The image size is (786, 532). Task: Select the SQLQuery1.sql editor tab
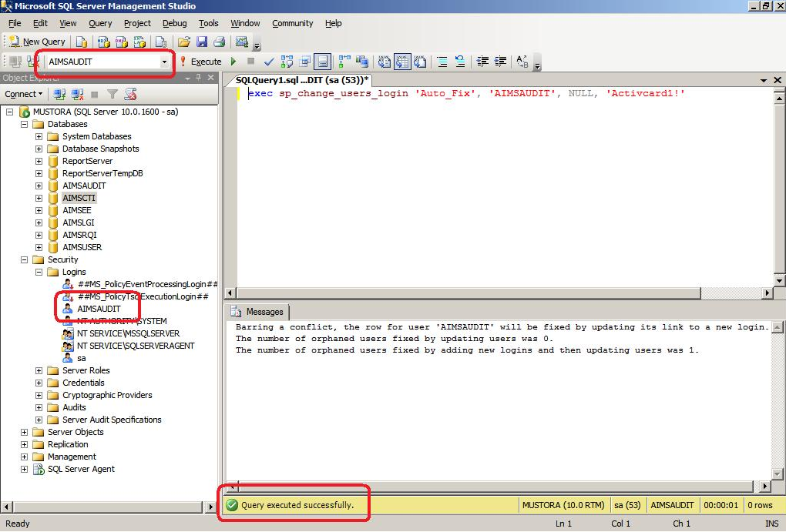302,80
